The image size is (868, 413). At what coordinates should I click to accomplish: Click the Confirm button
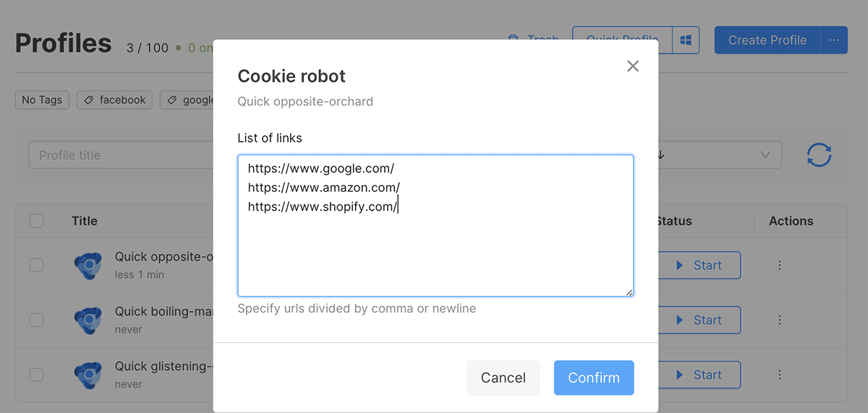pyautogui.click(x=593, y=378)
